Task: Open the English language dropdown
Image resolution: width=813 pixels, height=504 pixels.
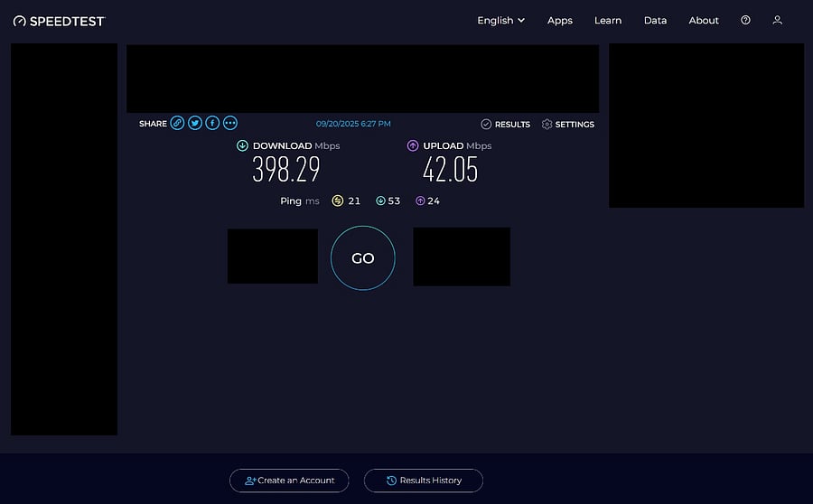Action: [500, 20]
